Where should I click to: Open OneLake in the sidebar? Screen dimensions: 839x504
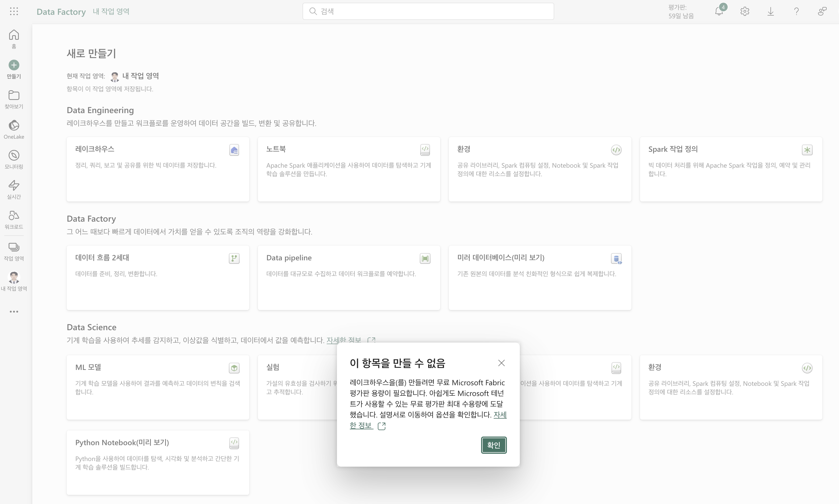14,129
